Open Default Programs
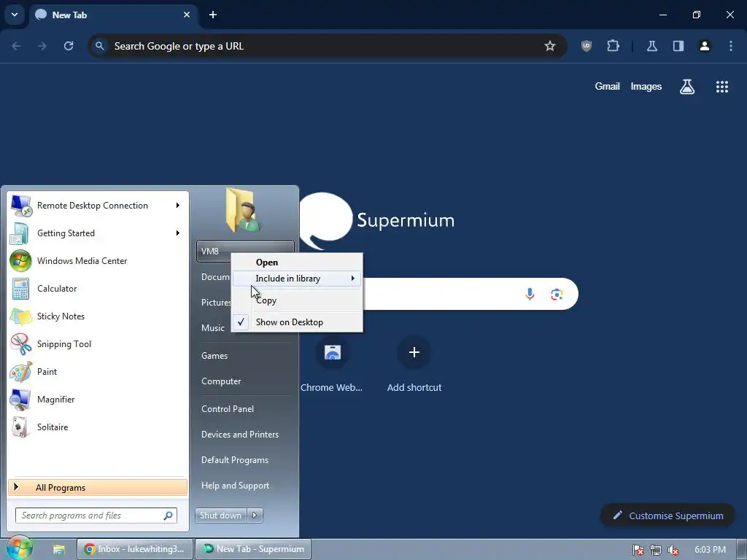Screen dimensions: 747x560 [x=235, y=461]
